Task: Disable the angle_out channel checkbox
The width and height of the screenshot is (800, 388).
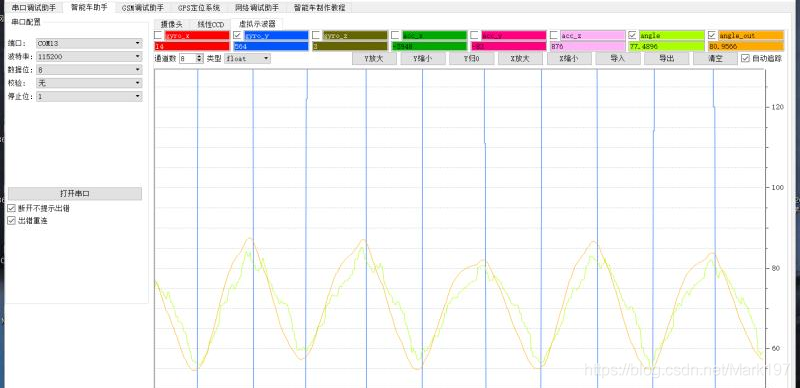Action: point(712,35)
